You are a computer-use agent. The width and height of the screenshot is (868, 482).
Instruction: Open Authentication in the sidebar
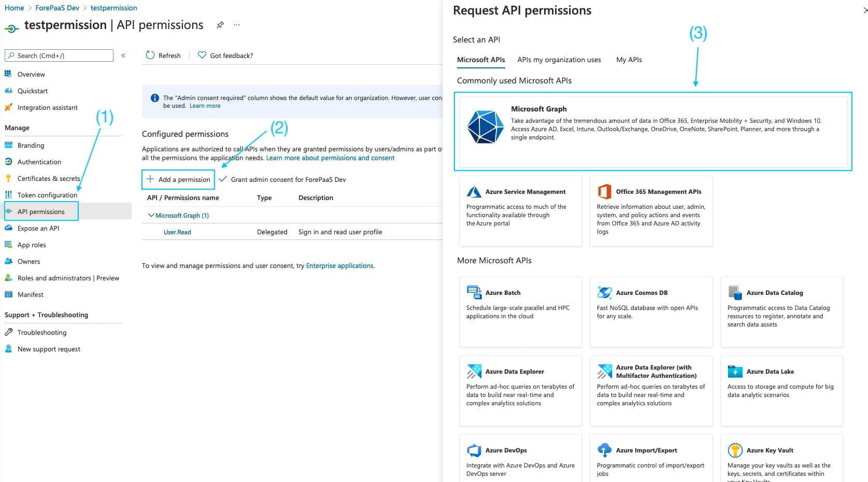click(x=39, y=162)
